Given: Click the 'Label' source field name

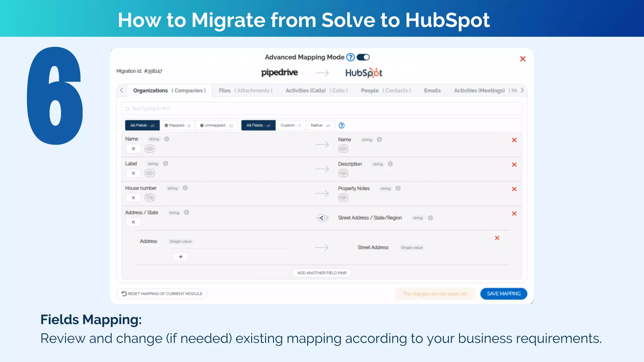Looking at the screenshot, I should 131,163.
